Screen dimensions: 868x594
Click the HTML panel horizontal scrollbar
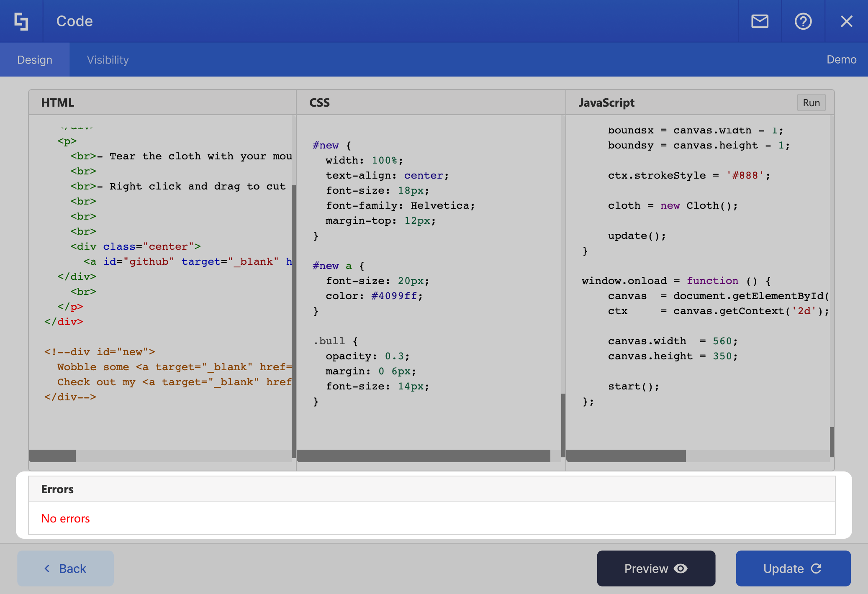click(x=53, y=456)
